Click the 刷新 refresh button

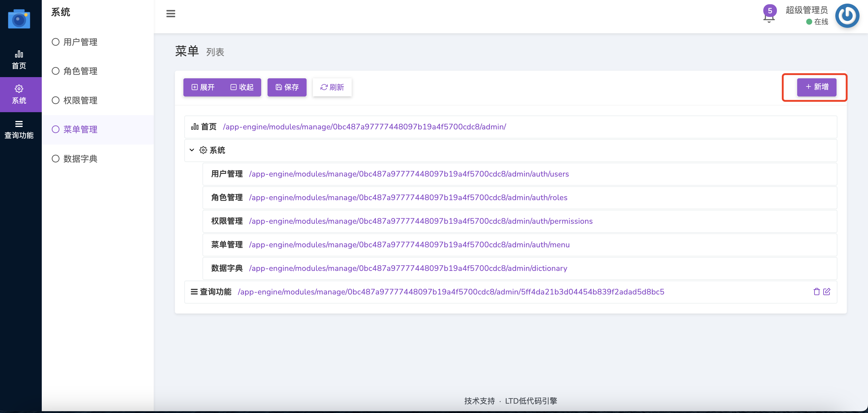point(332,87)
